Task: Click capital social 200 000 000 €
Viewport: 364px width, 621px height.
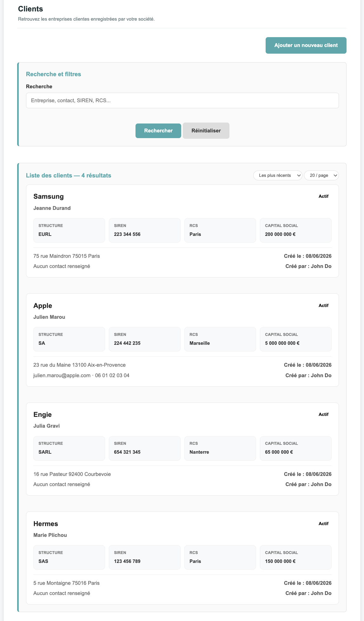Action: coord(281,234)
